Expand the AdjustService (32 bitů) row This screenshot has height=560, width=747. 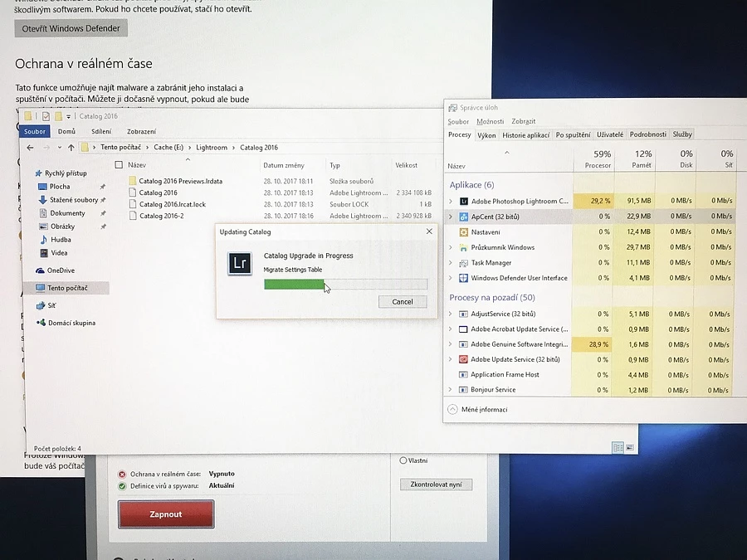coord(450,314)
